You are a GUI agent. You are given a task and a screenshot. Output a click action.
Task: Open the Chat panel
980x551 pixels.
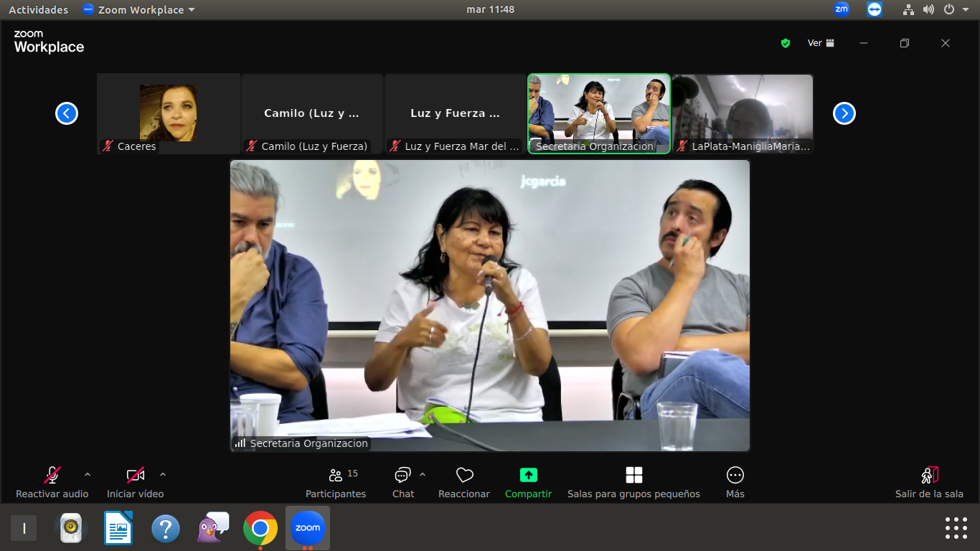(x=402, y=481)
